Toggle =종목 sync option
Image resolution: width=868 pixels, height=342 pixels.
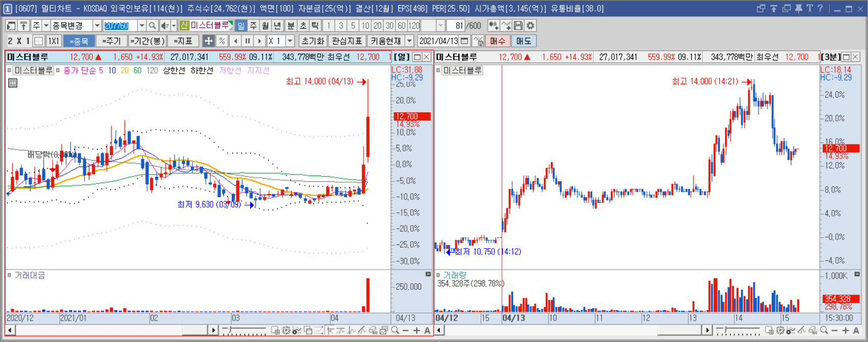(x=79, y=41)
